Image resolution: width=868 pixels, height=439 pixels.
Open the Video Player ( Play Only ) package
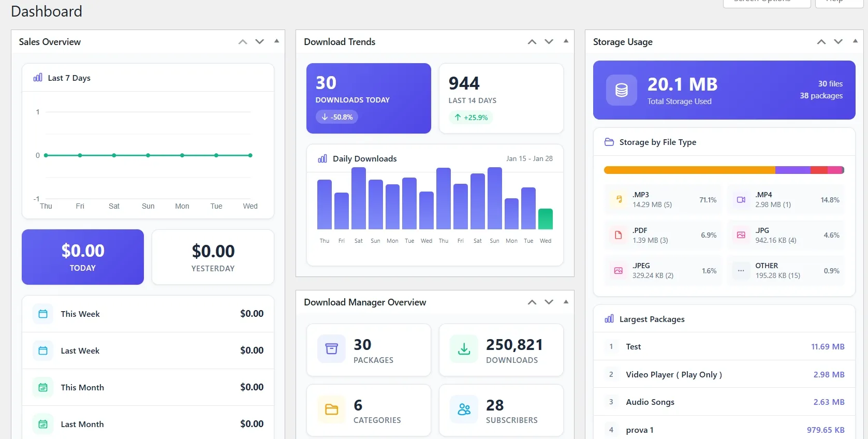[x=724, y=374]
